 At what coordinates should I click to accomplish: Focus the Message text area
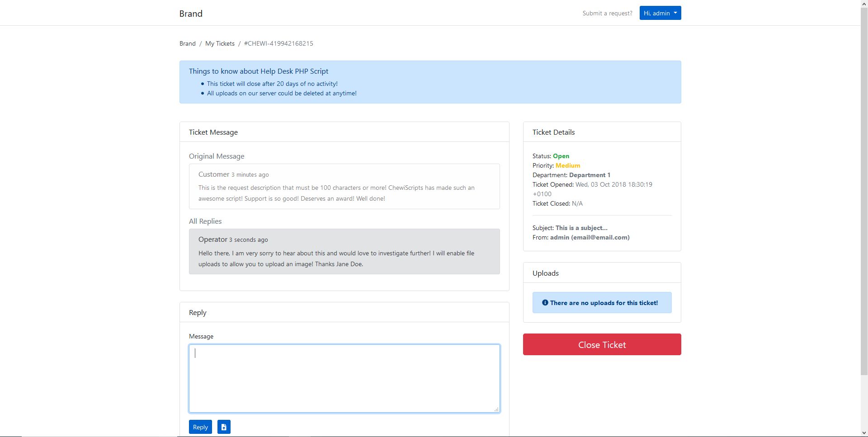(344, 378)
